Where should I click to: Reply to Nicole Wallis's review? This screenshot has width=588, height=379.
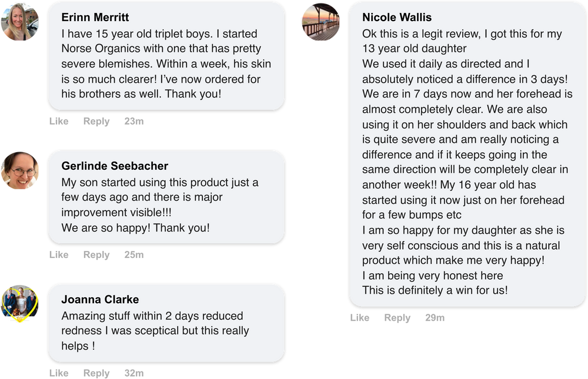(397, 318)
